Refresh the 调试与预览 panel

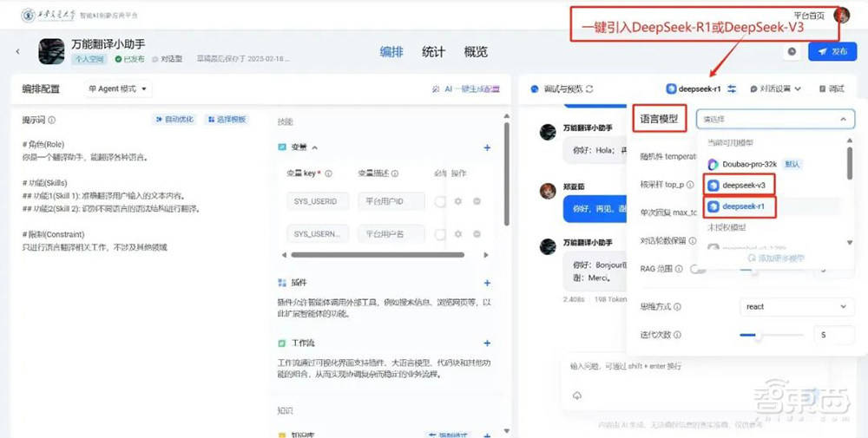(589, 88)
